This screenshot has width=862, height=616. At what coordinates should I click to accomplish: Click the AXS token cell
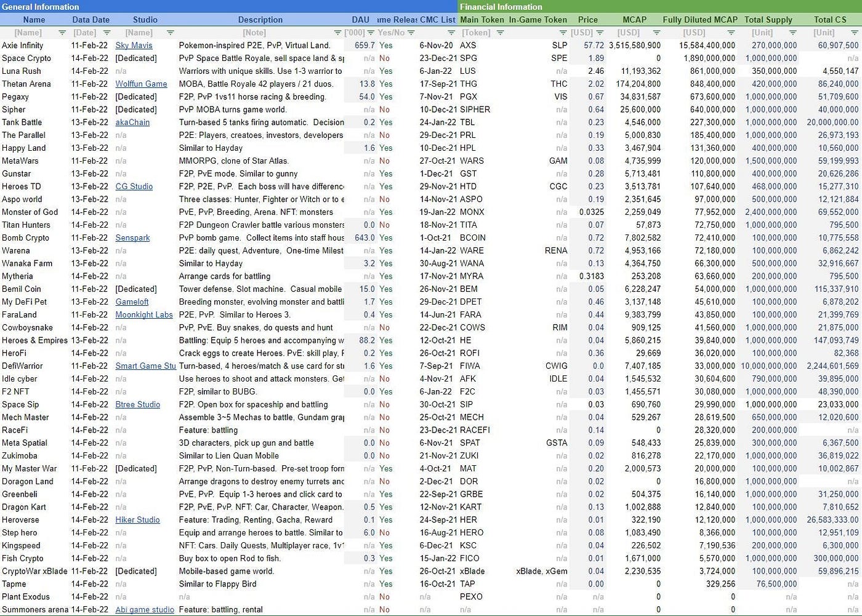click(468, 46)
